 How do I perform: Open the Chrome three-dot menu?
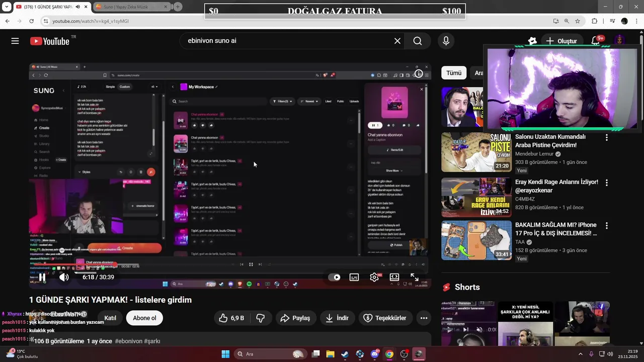(637, 21)
